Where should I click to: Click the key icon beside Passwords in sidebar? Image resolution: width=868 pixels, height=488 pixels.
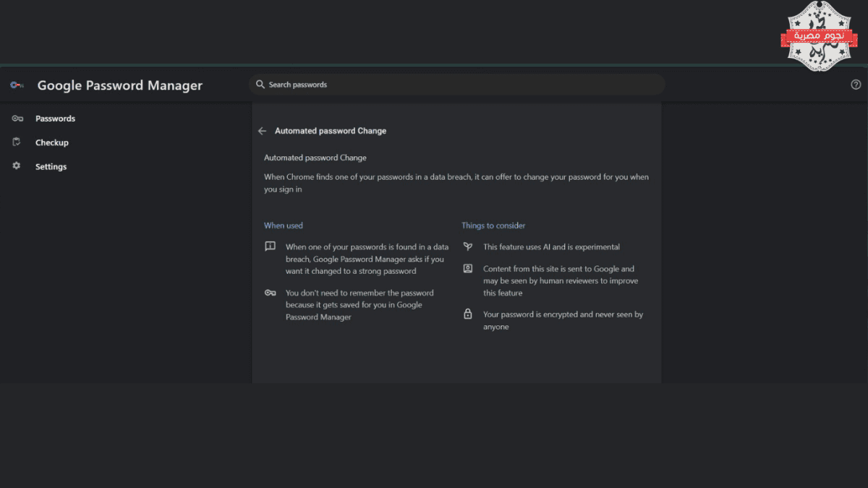click(17, 119)
